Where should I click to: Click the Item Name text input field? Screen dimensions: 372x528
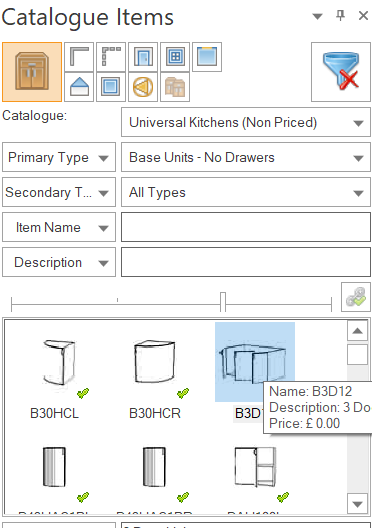click(x=246, y=227)
